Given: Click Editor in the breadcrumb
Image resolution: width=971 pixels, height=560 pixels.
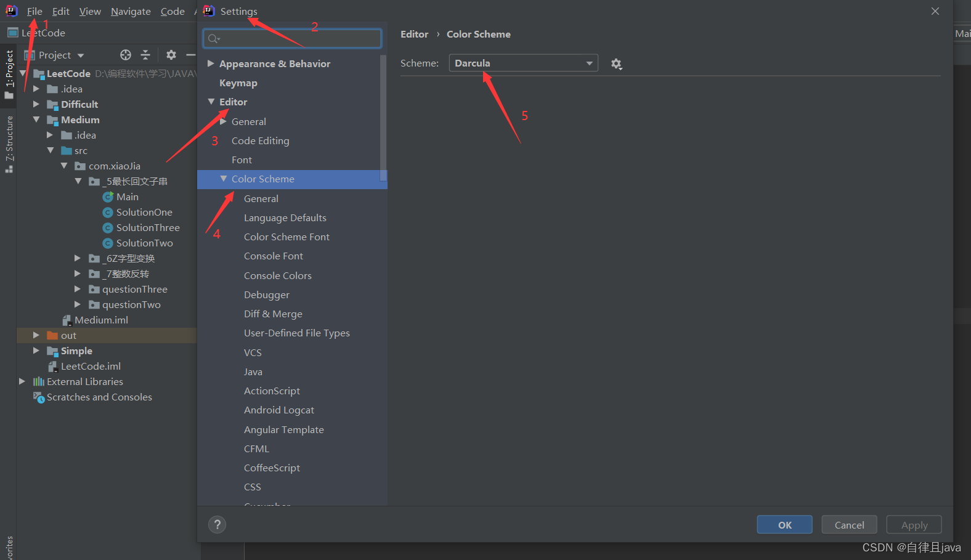Looking at the screenshot, I should tap(414, 34).
